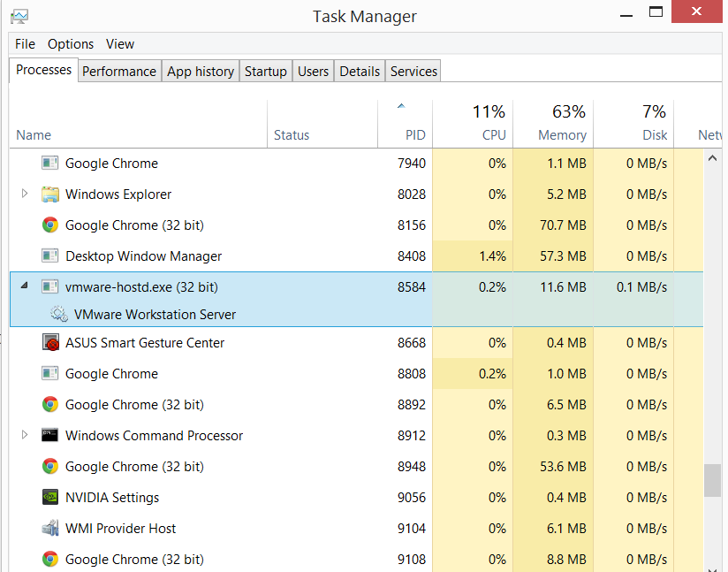The width and height of the screenshot is (728, 572).
Task: Switch to the Startup tab
Action: (266, 71)
